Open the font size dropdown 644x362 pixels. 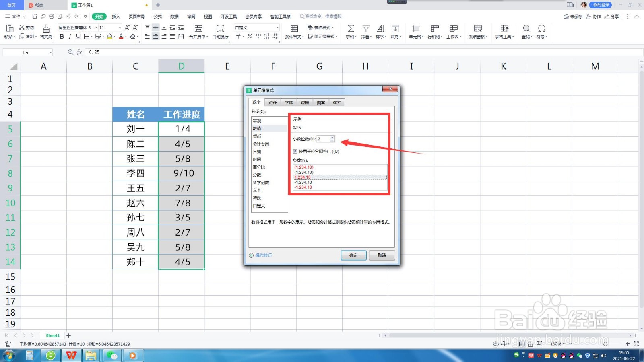point(120,28)
